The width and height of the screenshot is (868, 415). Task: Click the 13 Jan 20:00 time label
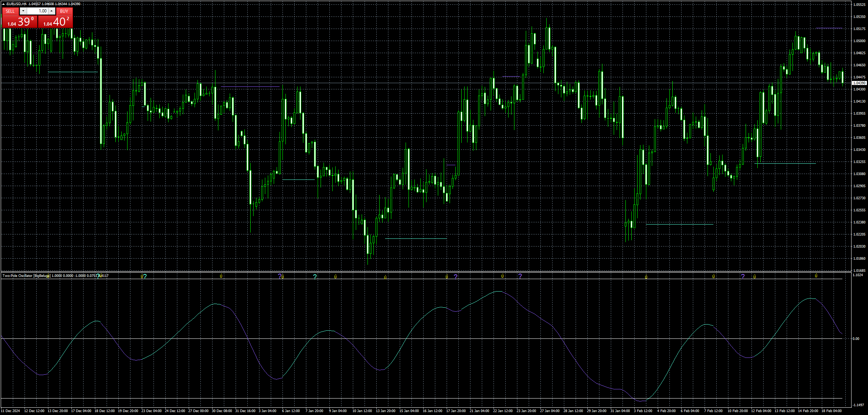click(x=385, y=411)
